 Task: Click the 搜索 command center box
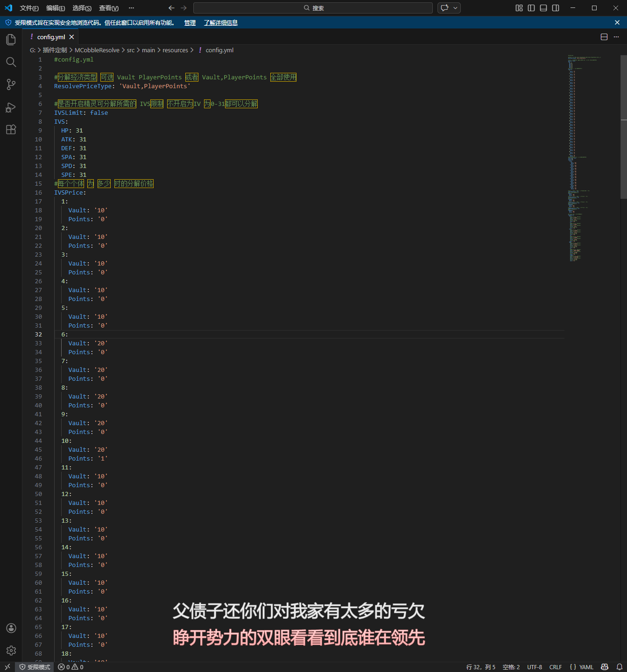pos(313,8)
